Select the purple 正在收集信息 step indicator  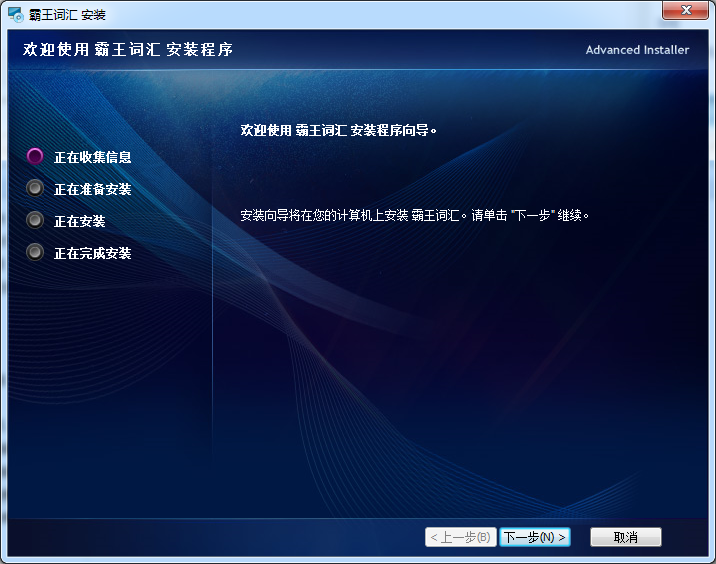pyautogui.click(x=35, y=156)
